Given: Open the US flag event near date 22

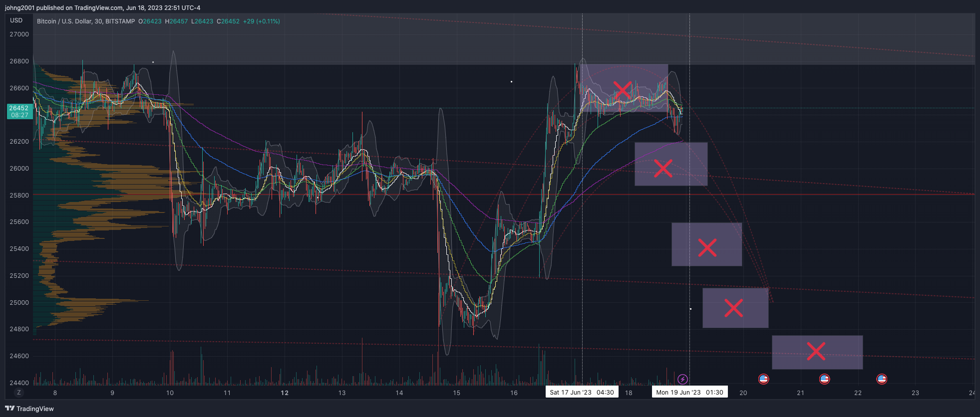Looking at the screenshot, I should [882, 379].
